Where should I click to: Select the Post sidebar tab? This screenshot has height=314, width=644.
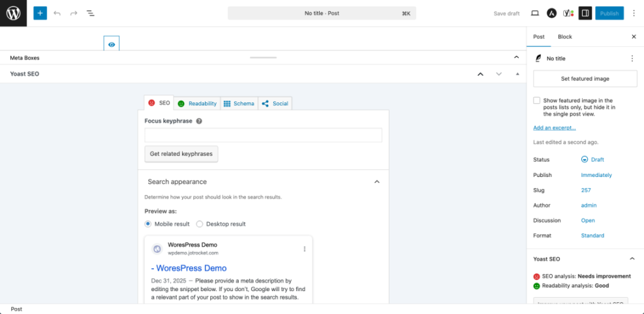pos(539,37)
